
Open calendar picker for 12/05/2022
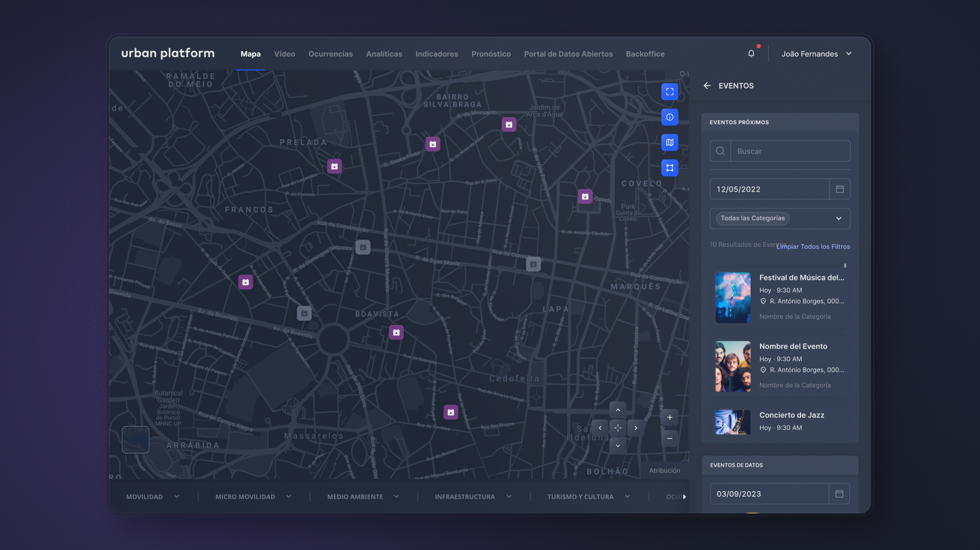tap(839, 189)
